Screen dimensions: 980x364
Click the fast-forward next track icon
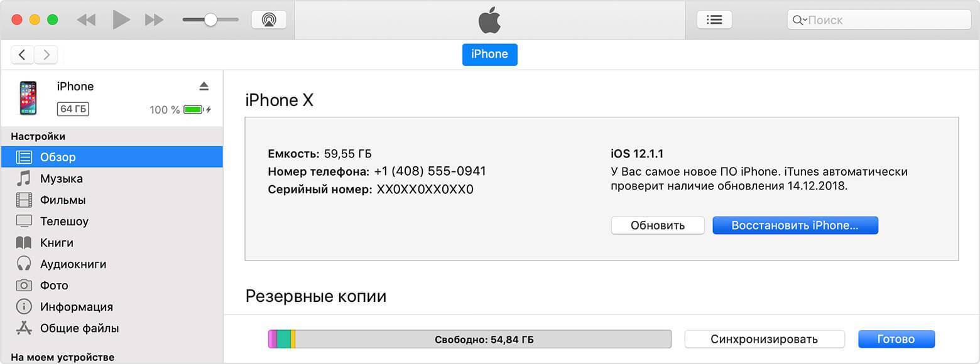point(154,19)
